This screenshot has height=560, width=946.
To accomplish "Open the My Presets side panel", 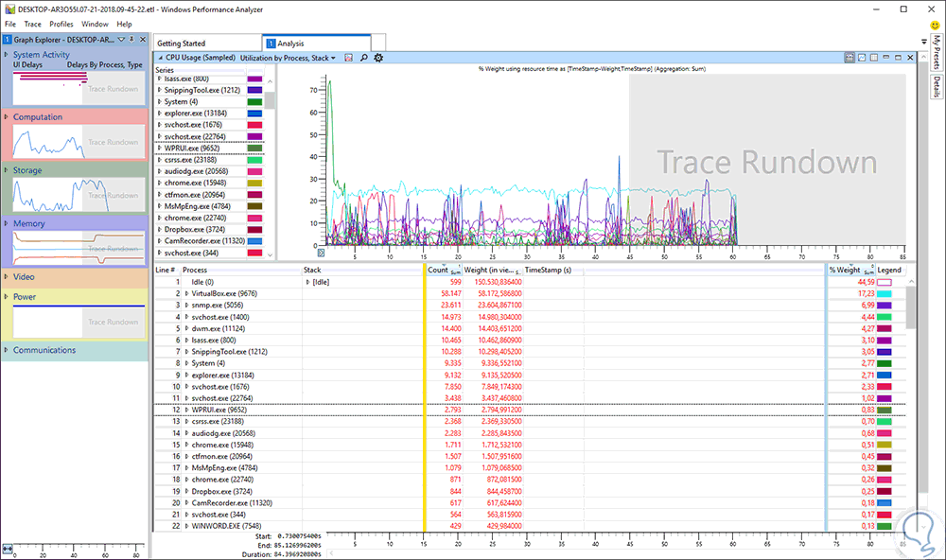I will [936, 52].
